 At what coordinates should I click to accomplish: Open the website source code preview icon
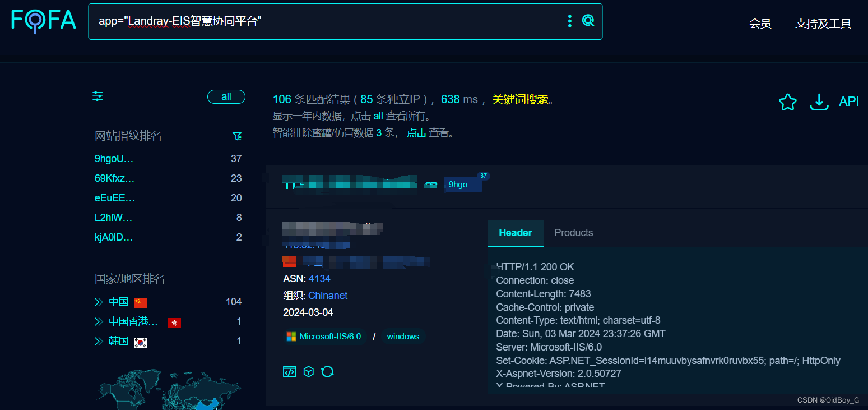point(289,371)
